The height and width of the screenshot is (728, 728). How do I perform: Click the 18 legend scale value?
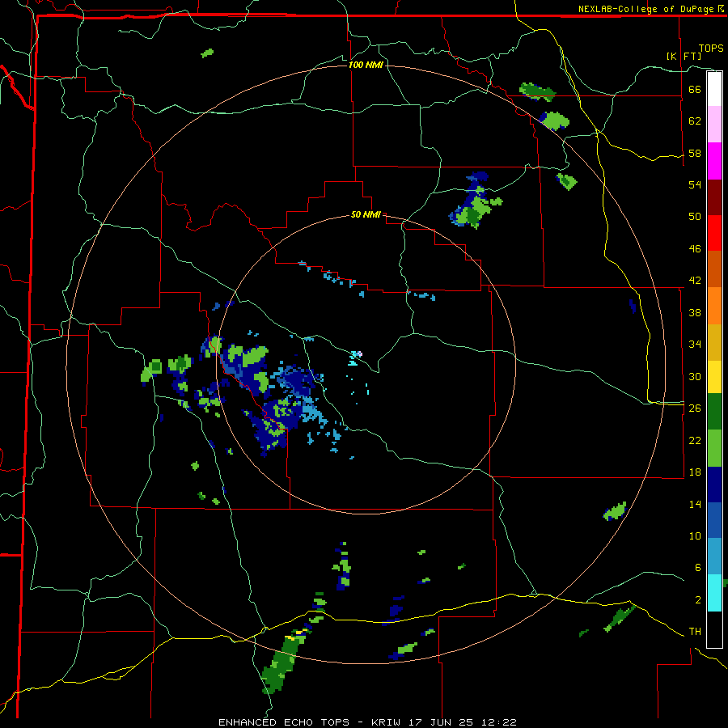click(695, 472)
